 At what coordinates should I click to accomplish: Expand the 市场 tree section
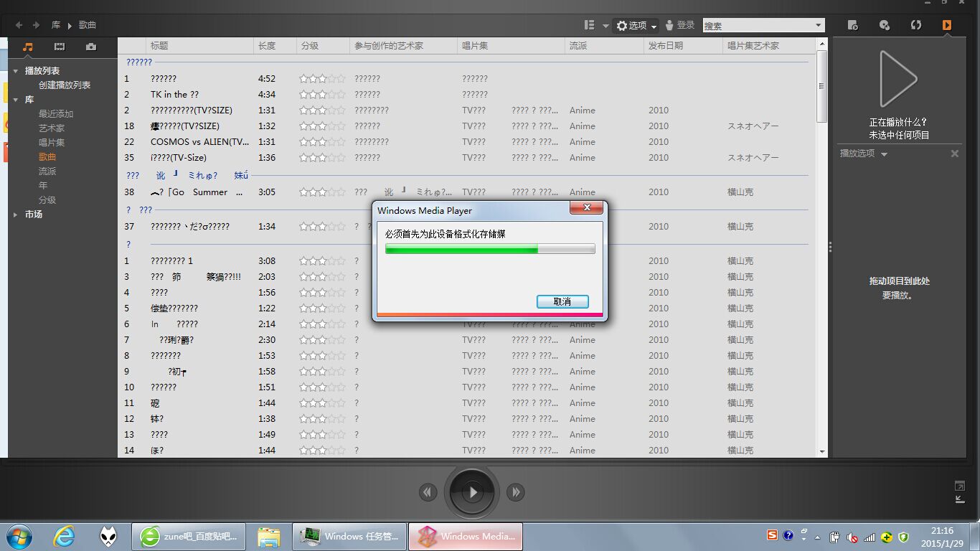click(x=16, y=215)
